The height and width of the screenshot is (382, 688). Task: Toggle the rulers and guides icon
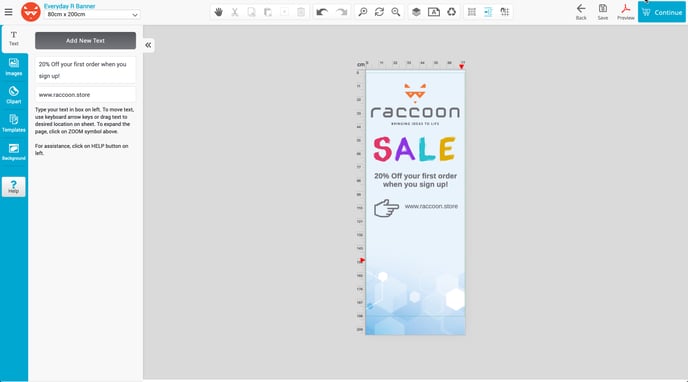(x=505, y=12)
